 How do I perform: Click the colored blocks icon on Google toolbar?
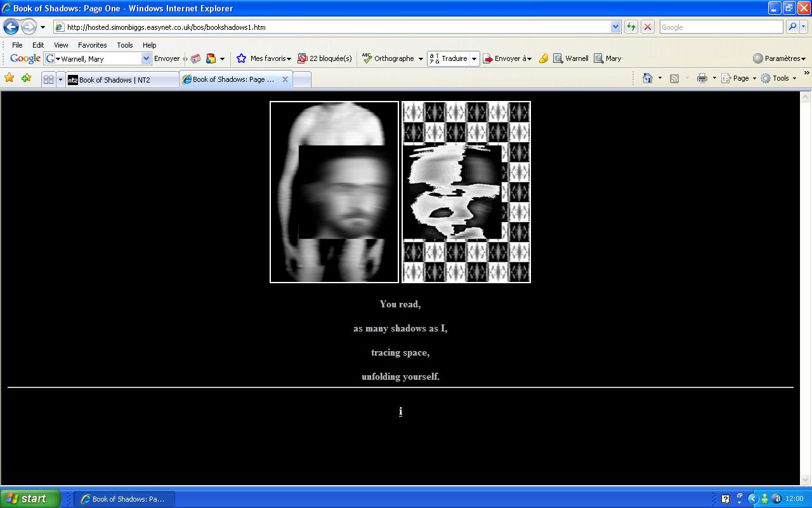point(211,58)
